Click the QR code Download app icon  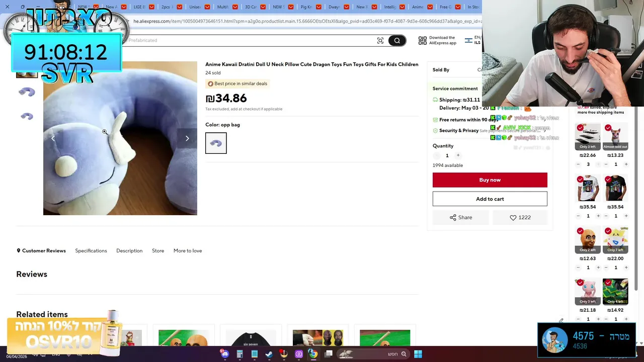click(423, 41)
